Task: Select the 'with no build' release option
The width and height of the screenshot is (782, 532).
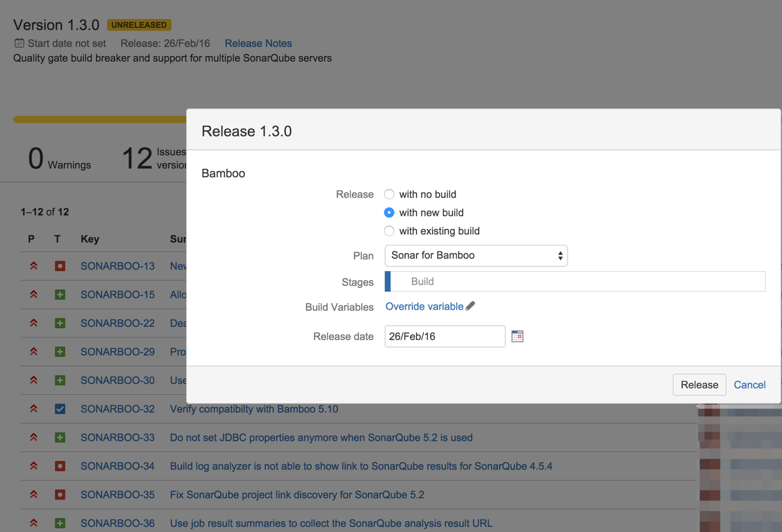Action: click(x=389, y=194)
